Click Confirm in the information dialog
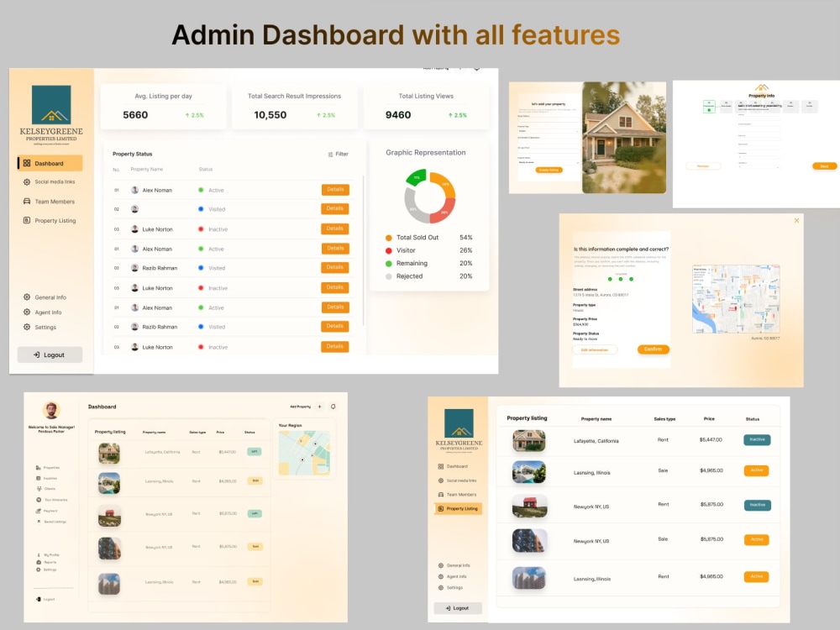 pos(653,349)
